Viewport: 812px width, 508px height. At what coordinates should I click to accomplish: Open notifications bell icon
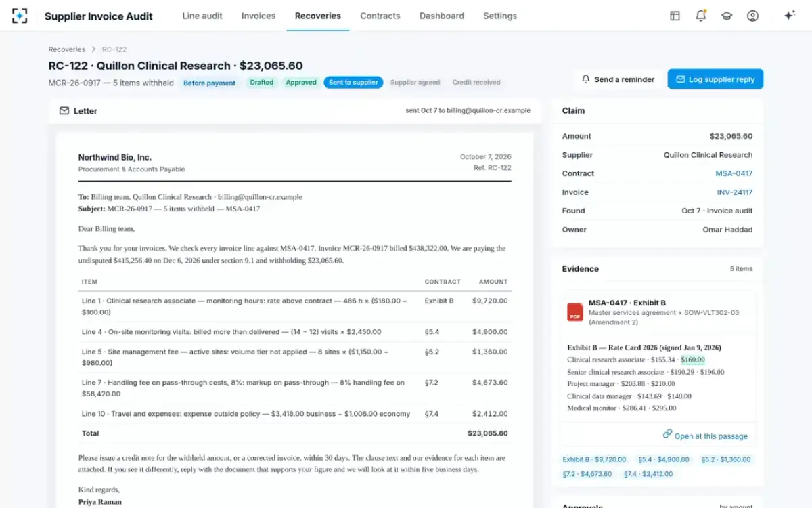[x=701, y=16]
